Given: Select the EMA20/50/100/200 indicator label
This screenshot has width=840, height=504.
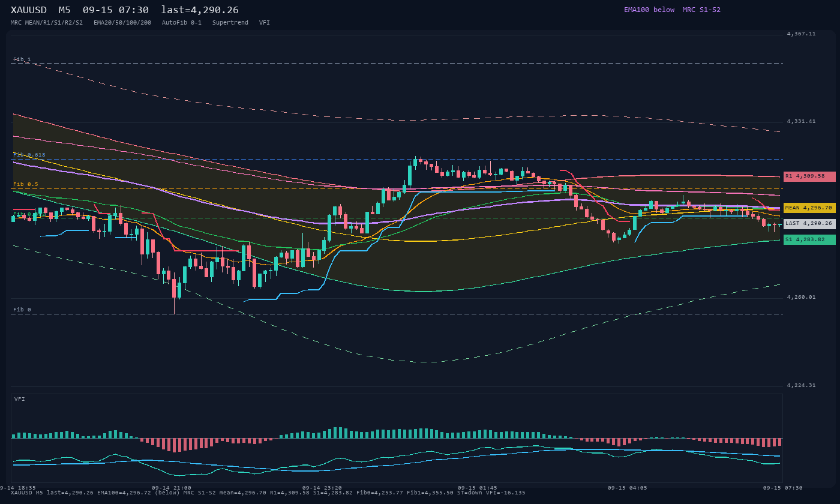Looking at the screenshot, I should [x=122, y=23].
